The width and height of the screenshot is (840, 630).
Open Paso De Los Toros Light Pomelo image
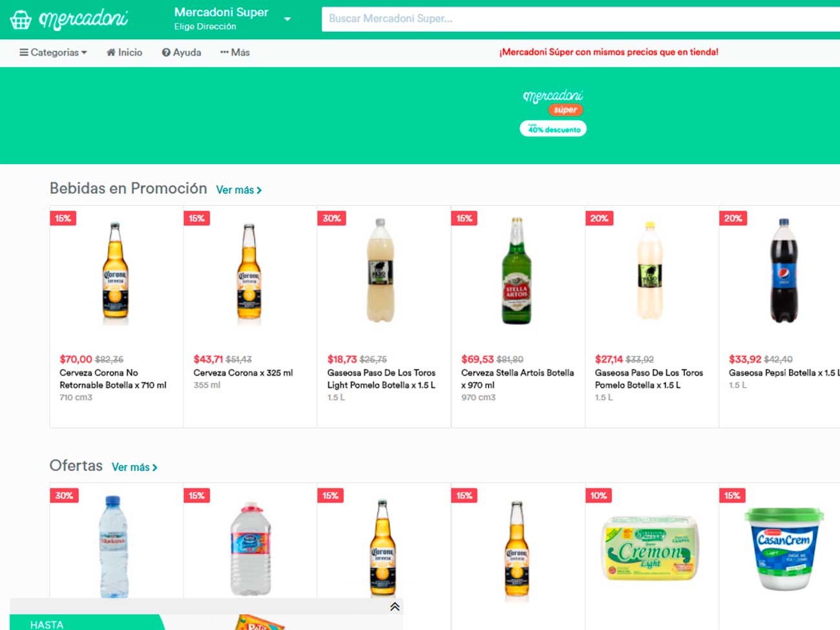click(381, 270)
